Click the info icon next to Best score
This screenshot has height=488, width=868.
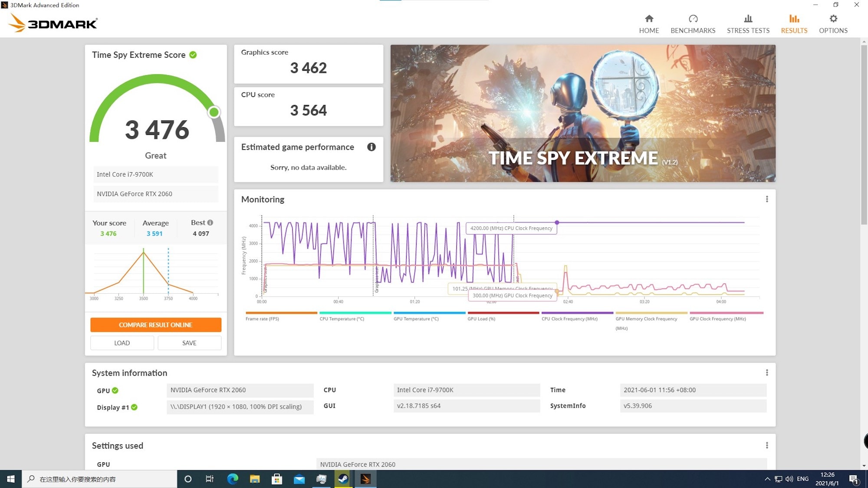point(210,223)
